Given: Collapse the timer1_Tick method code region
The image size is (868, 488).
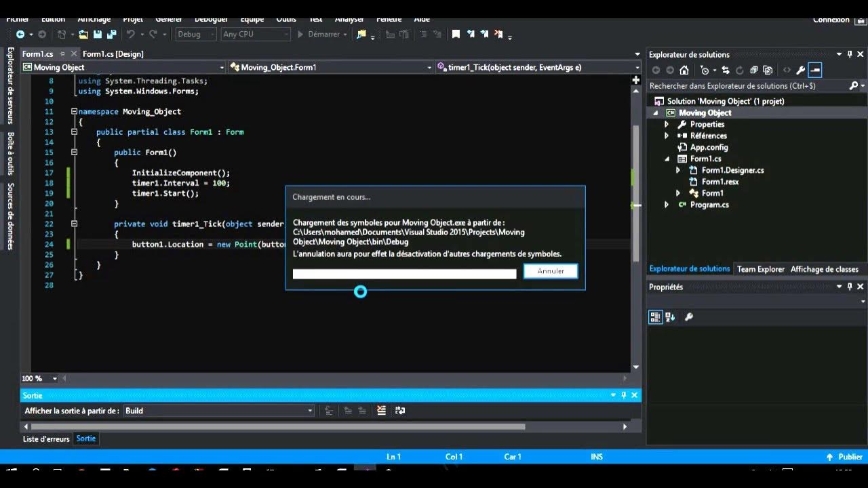Looking at the screenshot, I should pyautogui.click(x=74, y=224).
